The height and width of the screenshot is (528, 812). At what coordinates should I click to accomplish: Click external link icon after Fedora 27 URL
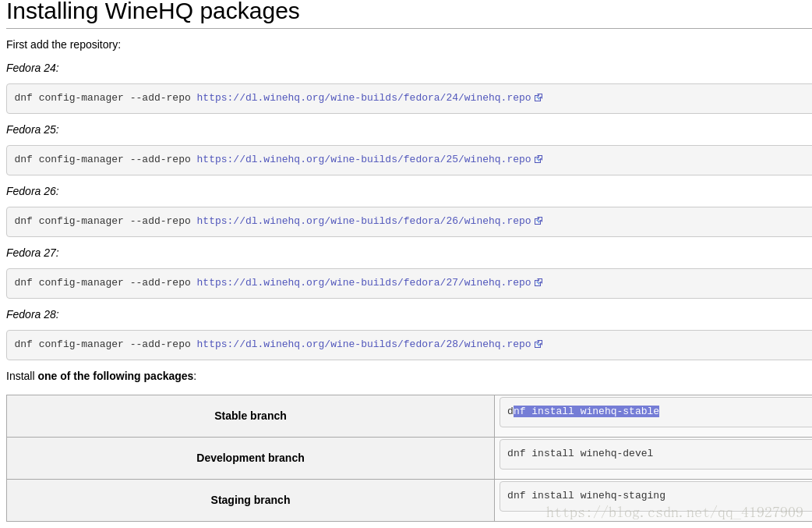[538, 282]
